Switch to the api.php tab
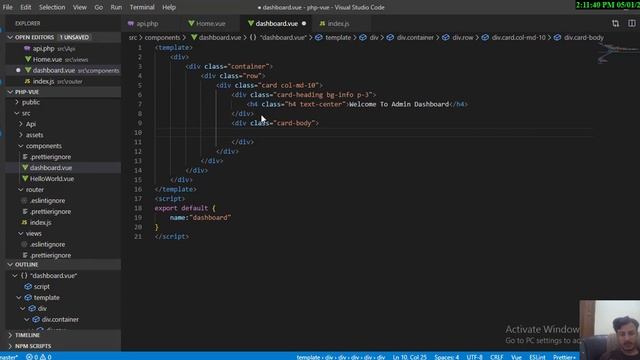Screen dimensions: 640x360 pos(147,24)
